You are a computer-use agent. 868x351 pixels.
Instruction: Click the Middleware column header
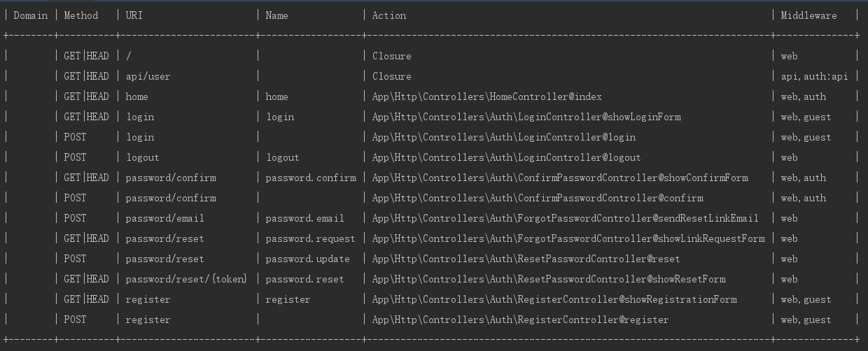coord(808,15)
